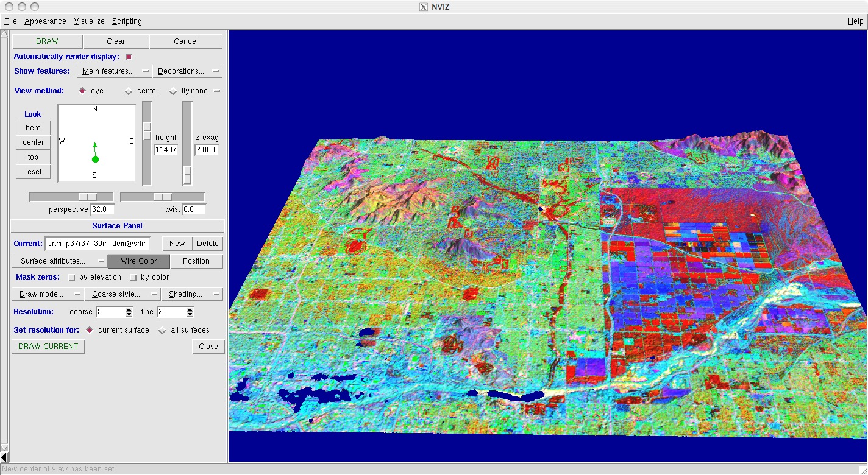Click the Wire Color button
868x475 pixels.
point(139,261)
